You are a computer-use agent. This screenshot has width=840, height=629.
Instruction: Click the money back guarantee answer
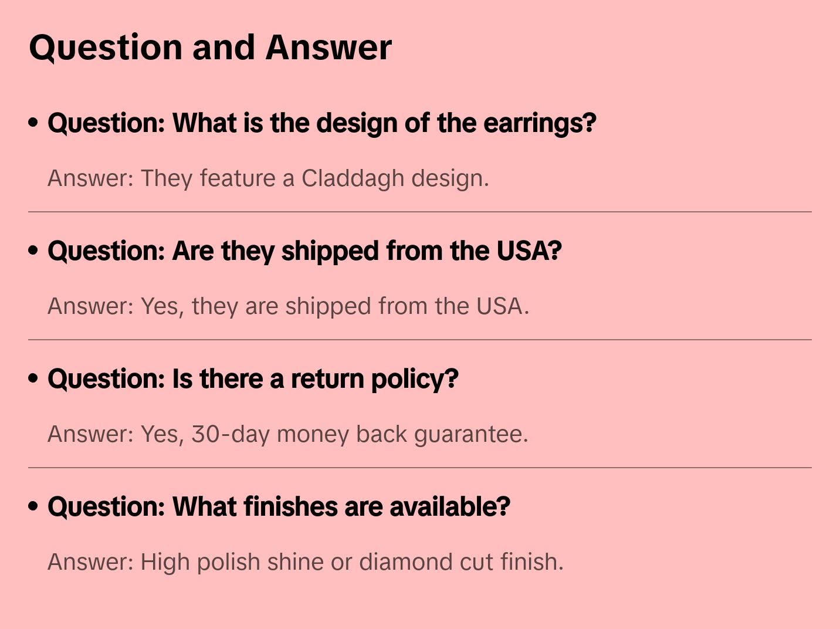287,434
